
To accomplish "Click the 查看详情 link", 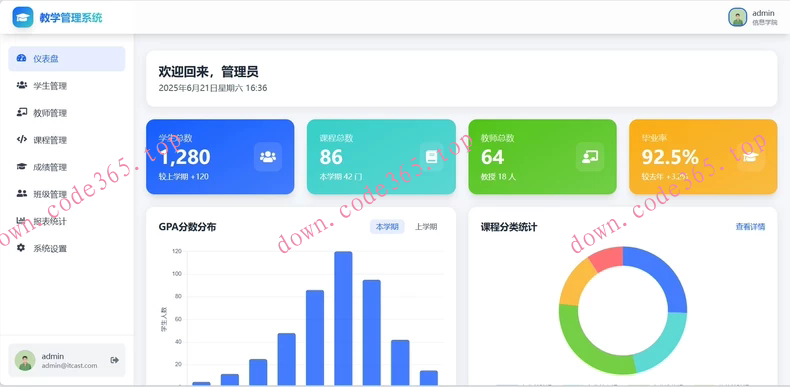I will tap(750, 227).
